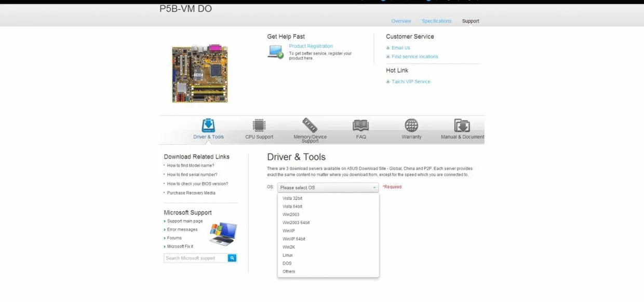Switch to the Specifications tab
This screenshot has height=302, width=644.
[437, 21]
